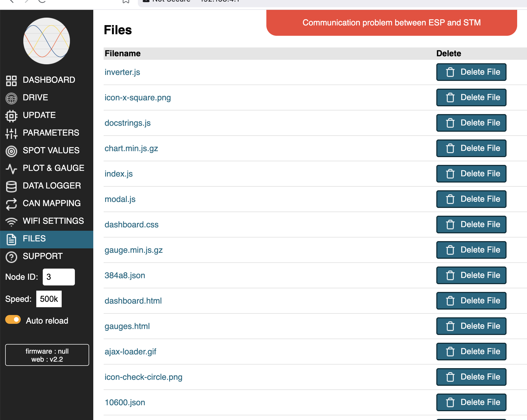Click the Plot & Gauge pulse icon
The height and width of the screenshot is (420, 527).
(11, 169)
